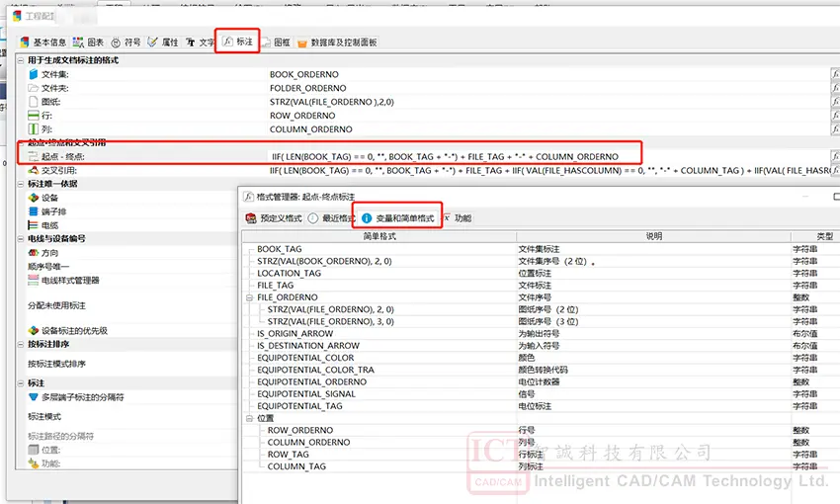Viewport: 840px width, 504px height.
Task: Click the 设备 icon
Action: point(34,198)
